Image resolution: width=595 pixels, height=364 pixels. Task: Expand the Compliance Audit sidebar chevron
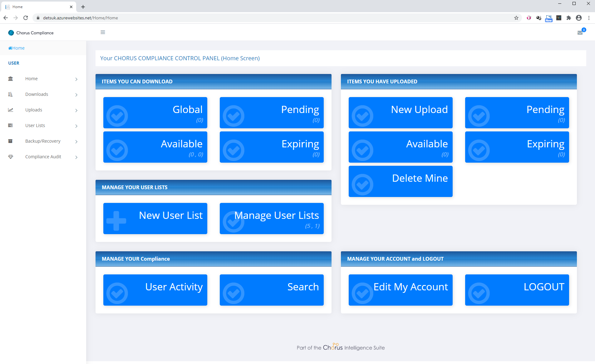click(76, 157)
